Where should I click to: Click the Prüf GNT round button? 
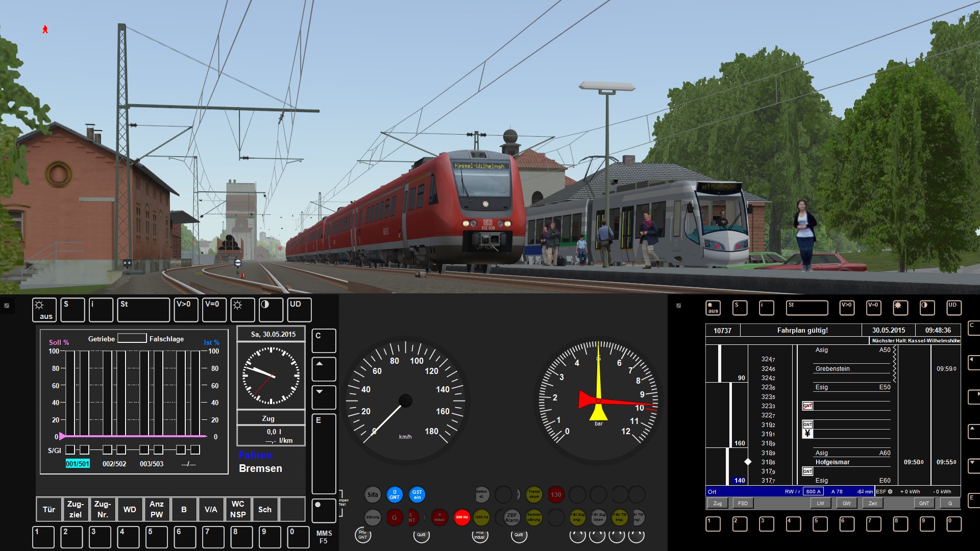[362, 535]
